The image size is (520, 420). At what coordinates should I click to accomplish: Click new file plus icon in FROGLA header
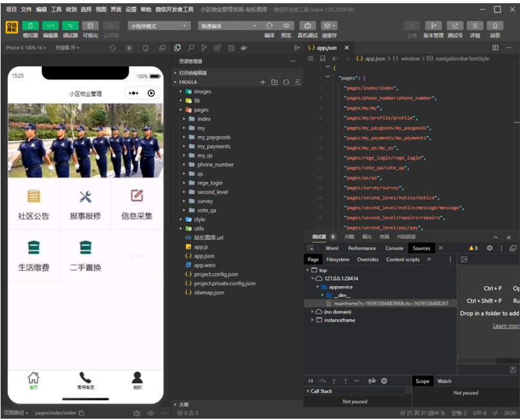pos(262,82)
